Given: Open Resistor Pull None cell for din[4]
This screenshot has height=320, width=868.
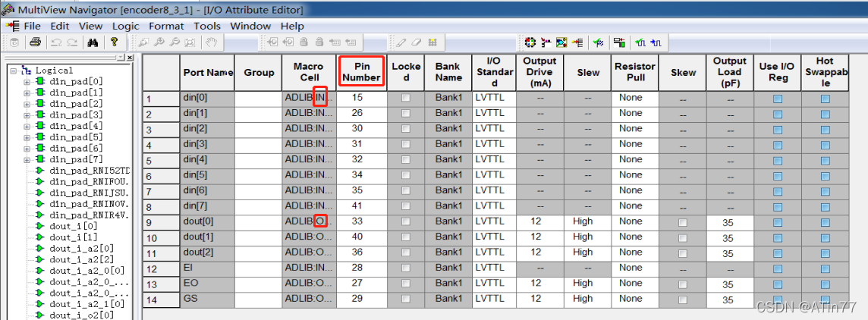Looking at the screenshot, I should coord(635,161).
